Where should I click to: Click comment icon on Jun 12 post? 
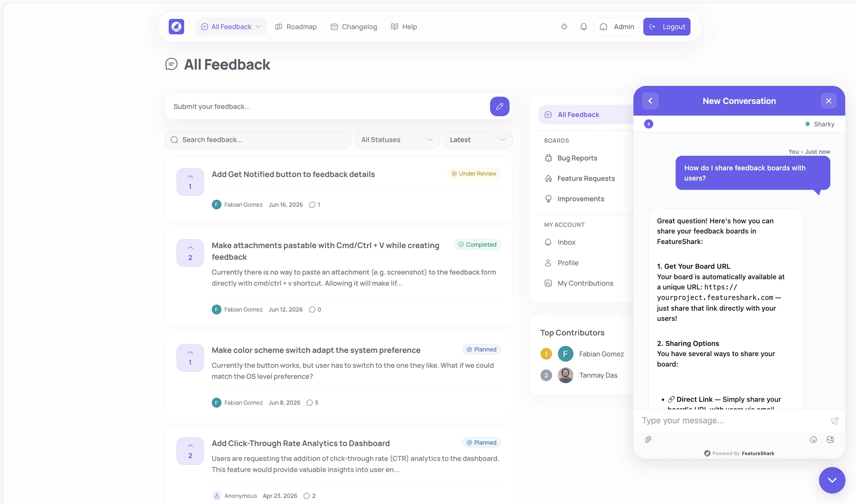[312, 310]
